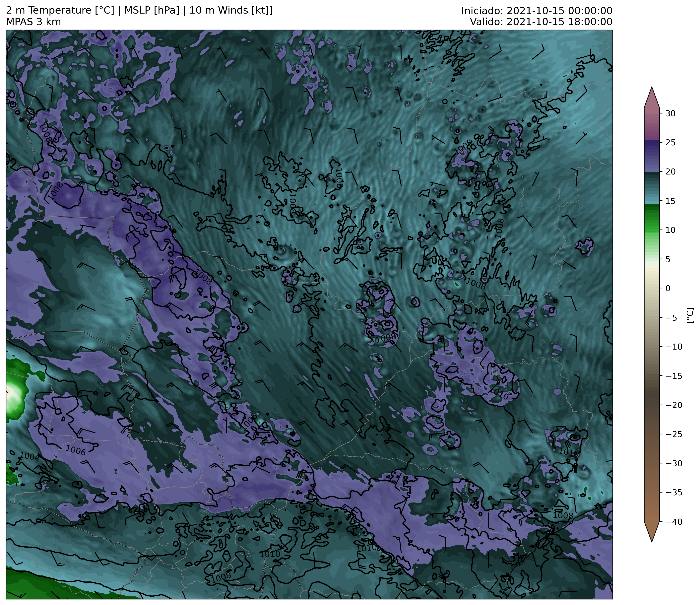
Task: Click the 'Valido: 2021-10-15 18:00:00' label
Action: coord(541,22)
